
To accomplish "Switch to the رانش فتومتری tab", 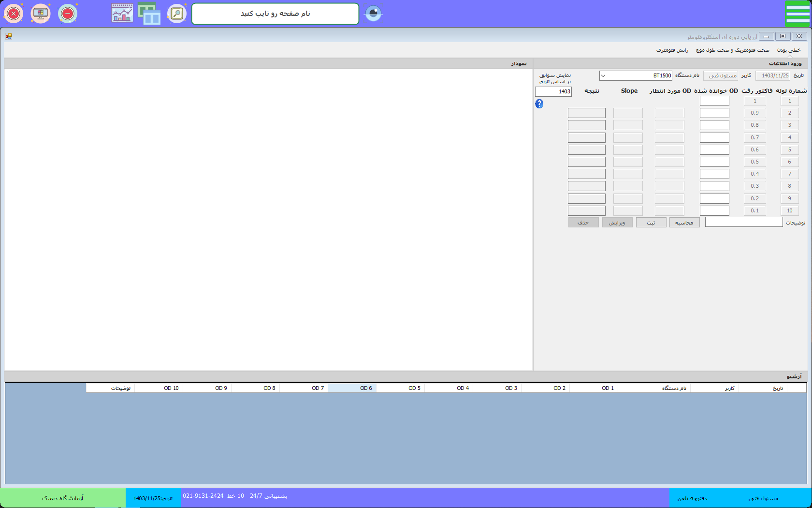I will 672,50.
